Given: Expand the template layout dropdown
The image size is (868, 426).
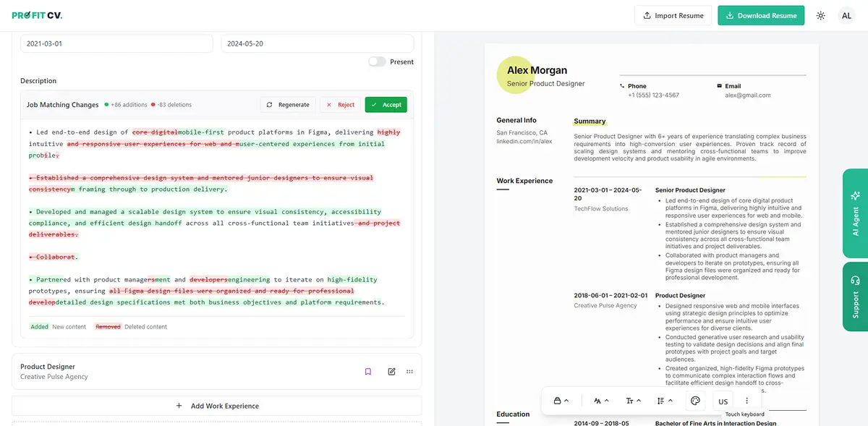Looking at the screenshot, I should point(561,401).
